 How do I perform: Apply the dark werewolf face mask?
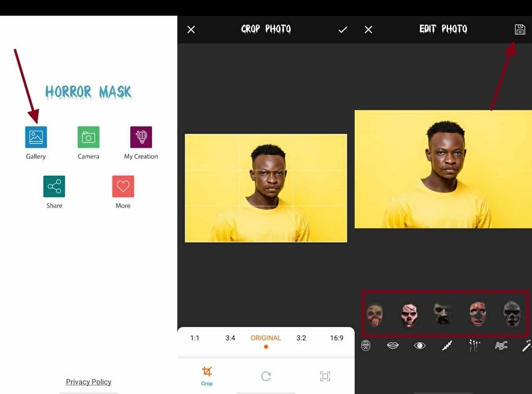pyautogui.click(x=443, y=314)
